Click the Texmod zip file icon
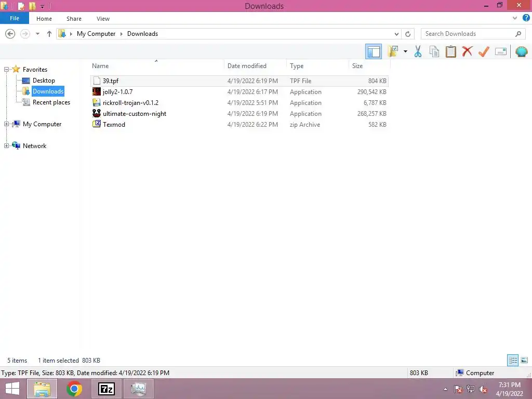This screenshot has height=399, width=532. point(96,124)
